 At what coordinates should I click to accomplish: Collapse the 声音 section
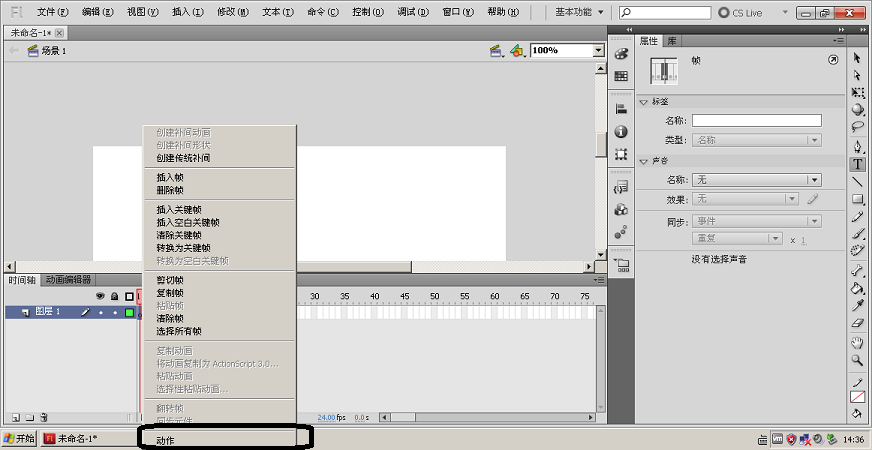click(x=643, y=161)
